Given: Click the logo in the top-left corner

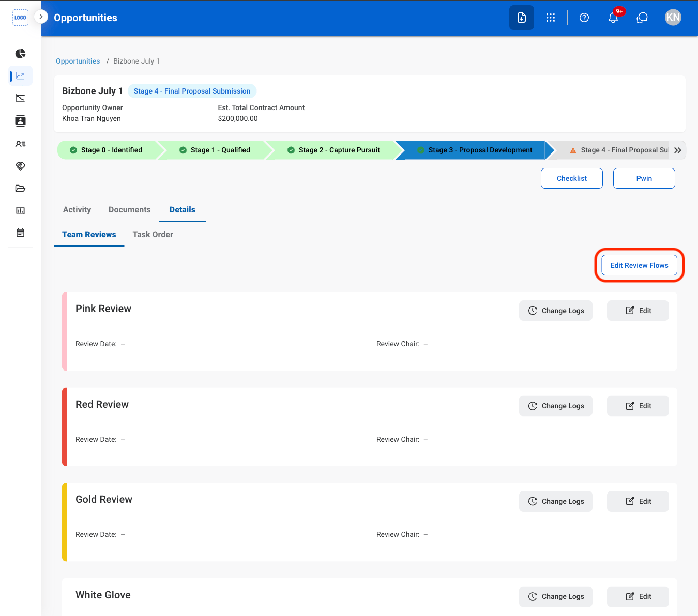Looking at the screenshot, I should (20, 17).
